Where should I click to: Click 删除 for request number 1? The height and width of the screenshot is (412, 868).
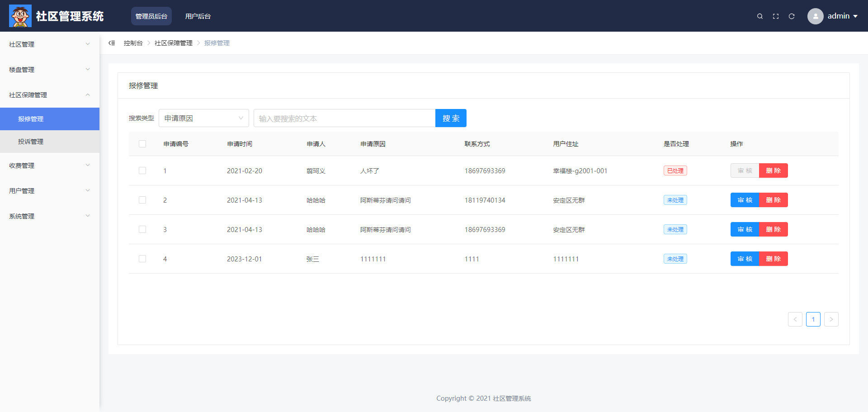pos(773,170)
